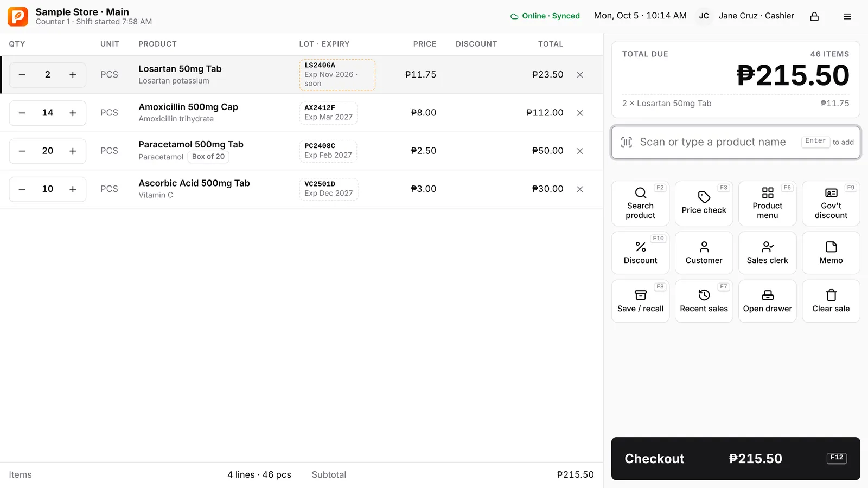868x488 pixels.
Task: Click the Online · Synced status
Action: [545, 16]
